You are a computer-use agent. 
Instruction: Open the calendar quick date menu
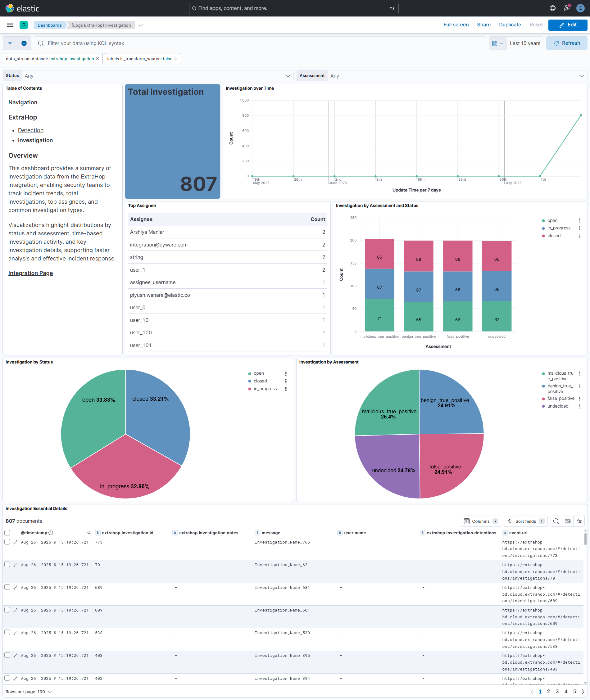pos(497,43)
